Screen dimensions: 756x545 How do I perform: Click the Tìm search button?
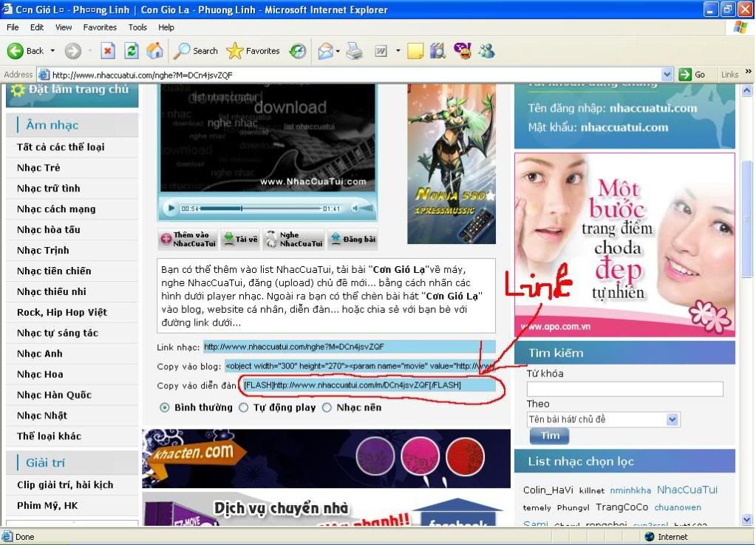549,436
